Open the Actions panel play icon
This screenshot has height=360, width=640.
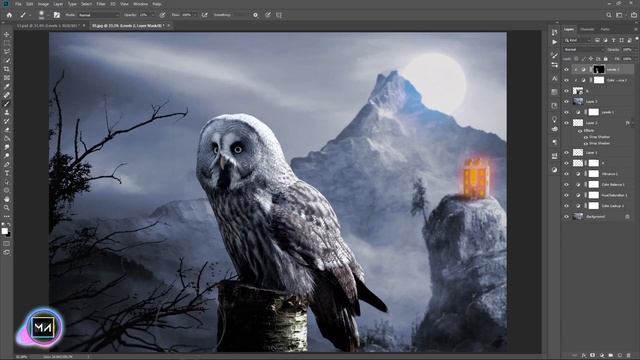click(554, 42)
